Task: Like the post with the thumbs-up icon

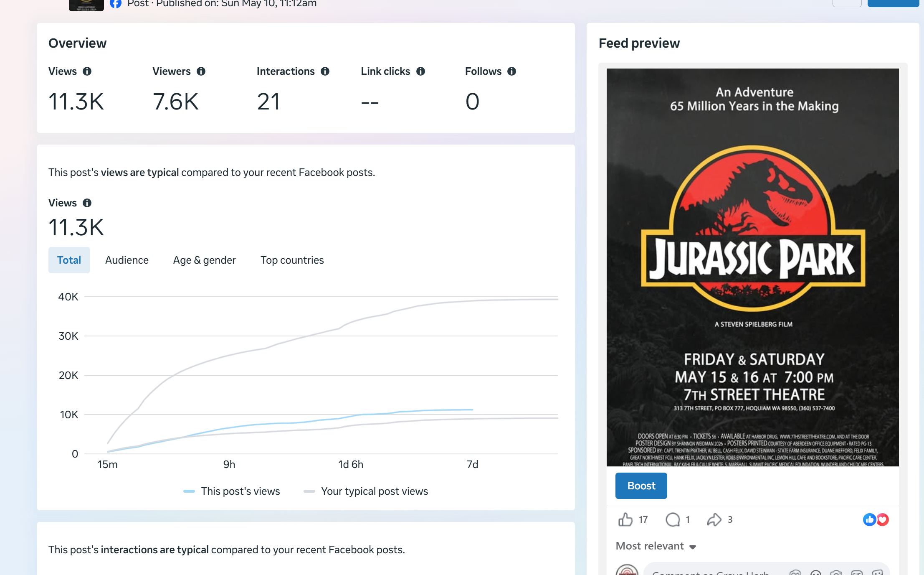Action: (x=625, y=519)
